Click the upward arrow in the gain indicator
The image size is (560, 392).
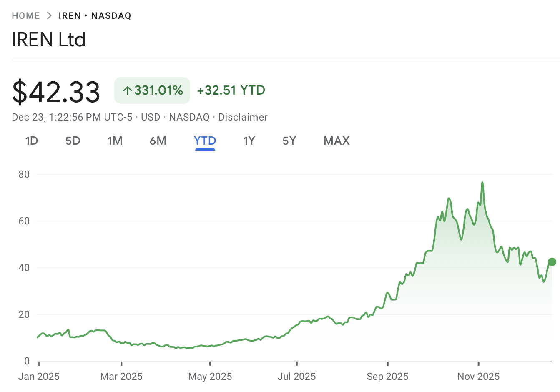point(128,90)
